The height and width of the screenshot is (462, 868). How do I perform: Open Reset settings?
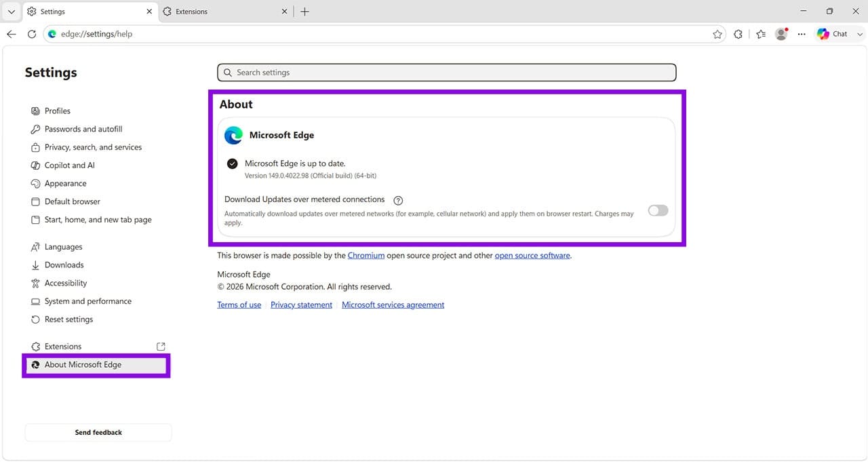[x=68, y=320]
